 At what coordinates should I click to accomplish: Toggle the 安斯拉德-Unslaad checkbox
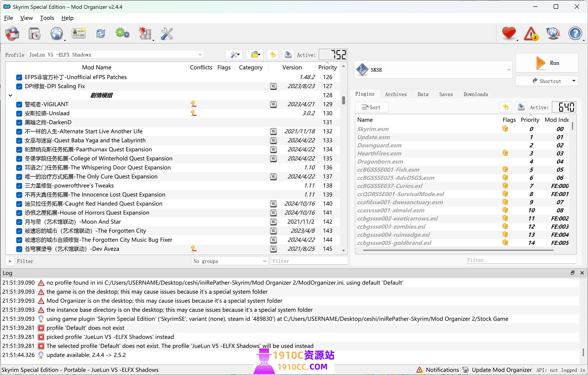point(19,114)
